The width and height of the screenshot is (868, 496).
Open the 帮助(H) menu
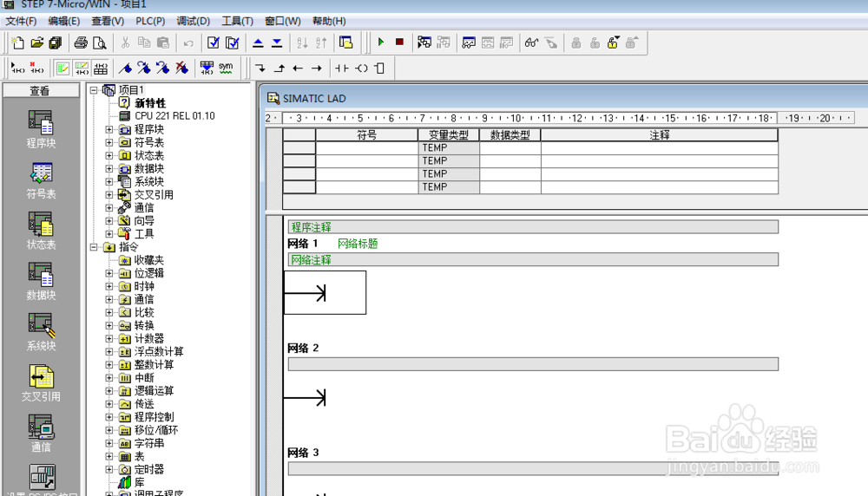click(329, 21)
